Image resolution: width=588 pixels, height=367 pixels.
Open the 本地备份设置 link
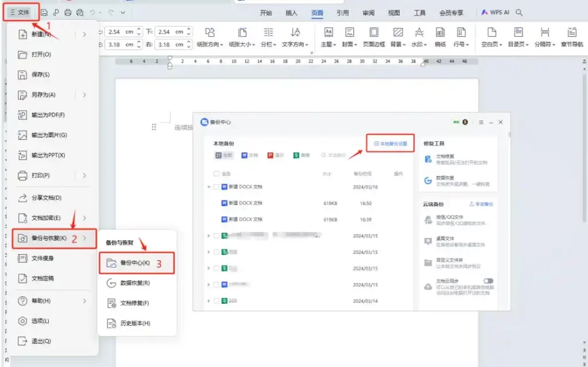pos(390,144)
